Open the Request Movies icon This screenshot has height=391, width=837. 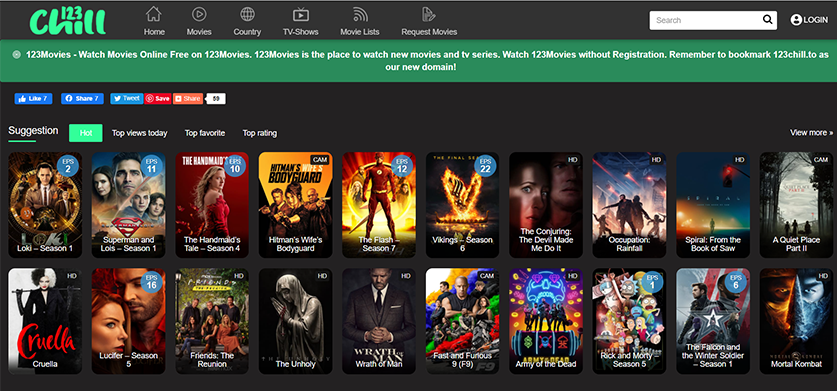click(x=429, y=14)
